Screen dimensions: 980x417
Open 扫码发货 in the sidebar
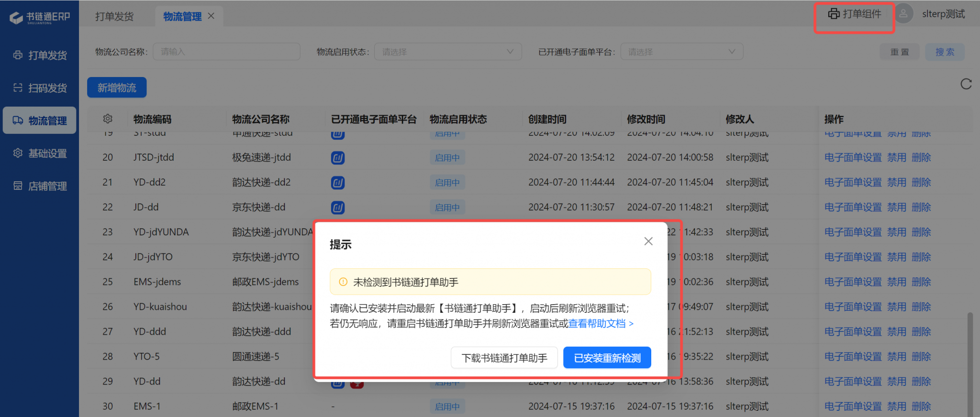pos(40,88)
